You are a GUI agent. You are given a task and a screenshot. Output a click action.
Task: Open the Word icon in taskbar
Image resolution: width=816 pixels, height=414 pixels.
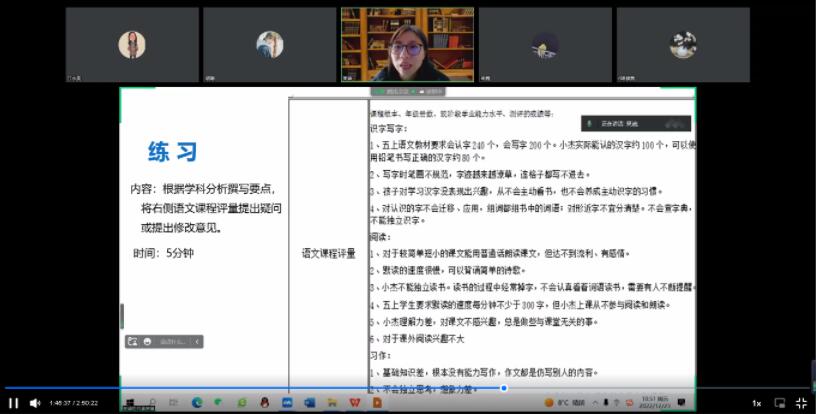[x=309, y=402]
